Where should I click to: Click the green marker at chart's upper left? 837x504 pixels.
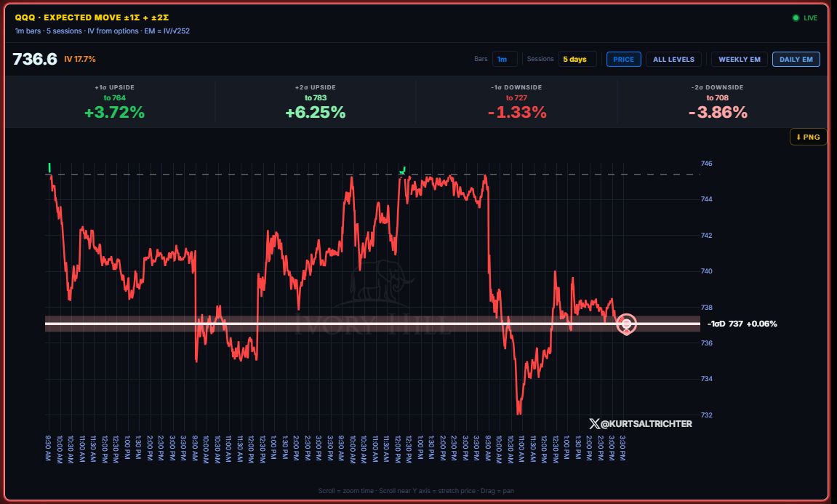(x=49, y=168)
